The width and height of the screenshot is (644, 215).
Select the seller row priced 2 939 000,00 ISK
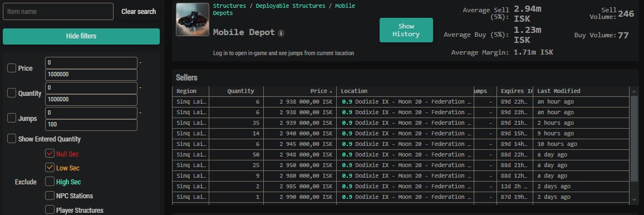400,123
